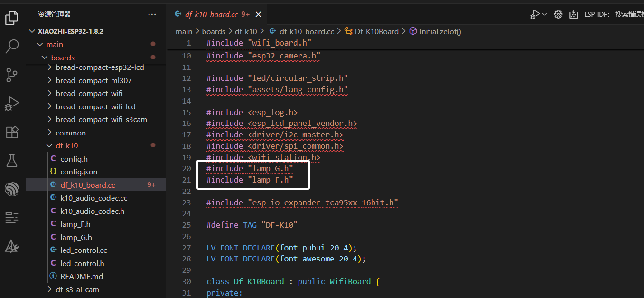Click the download-to-tray icon in the editor toolbar

[573, 14]
